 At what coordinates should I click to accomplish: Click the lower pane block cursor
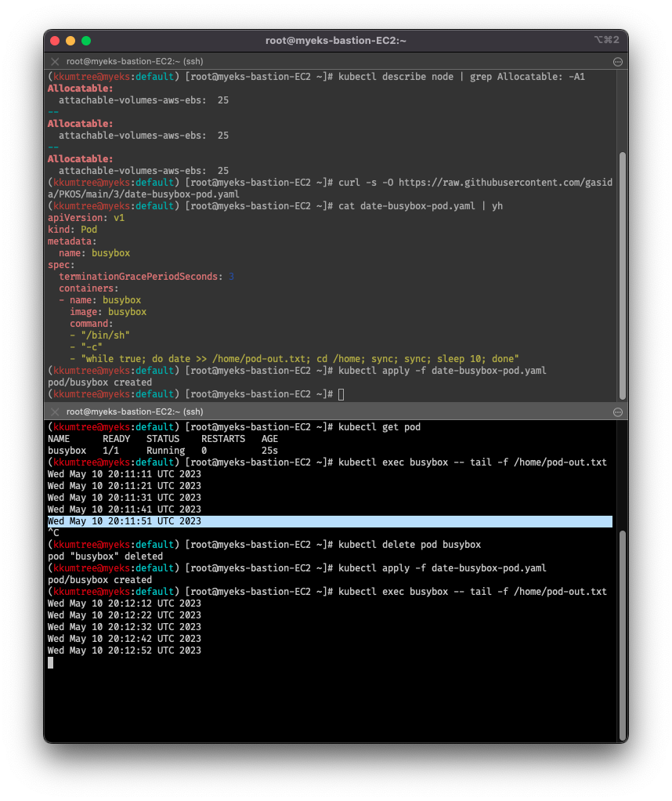tap(51, 662)
